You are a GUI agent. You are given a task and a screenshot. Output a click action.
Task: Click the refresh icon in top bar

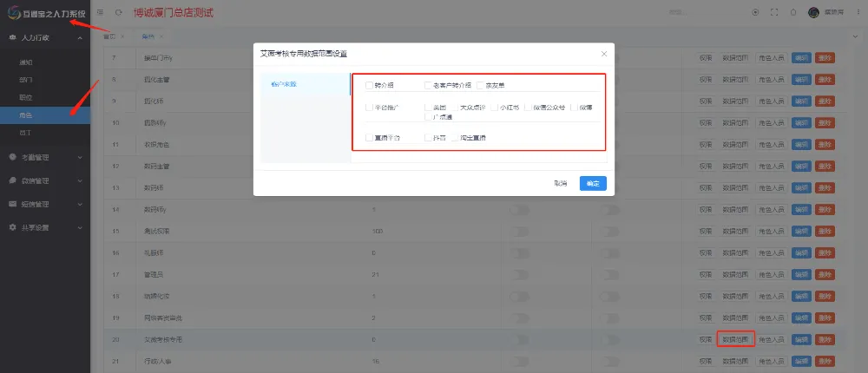tap(118, 12)
